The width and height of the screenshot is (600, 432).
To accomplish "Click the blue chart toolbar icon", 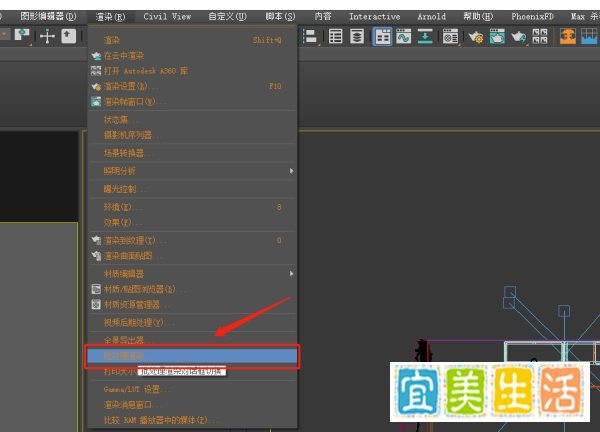I will 589,36.
